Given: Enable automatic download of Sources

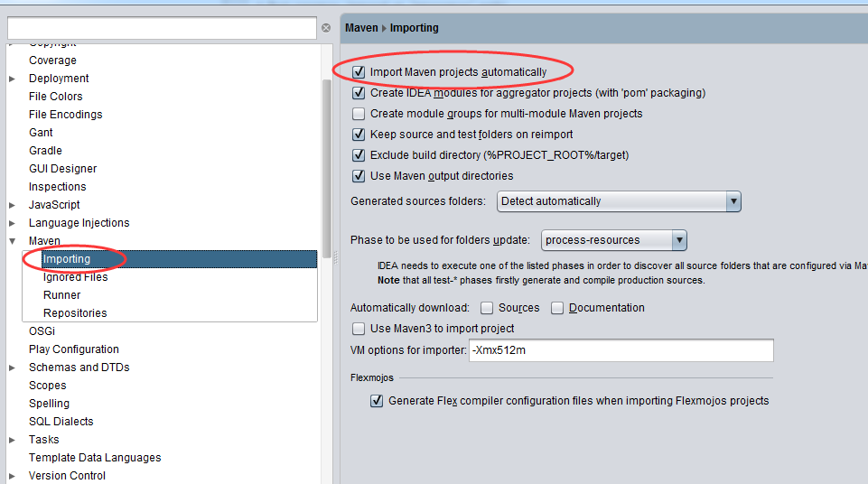Looking at the screenshot, I should click(487, 308).
